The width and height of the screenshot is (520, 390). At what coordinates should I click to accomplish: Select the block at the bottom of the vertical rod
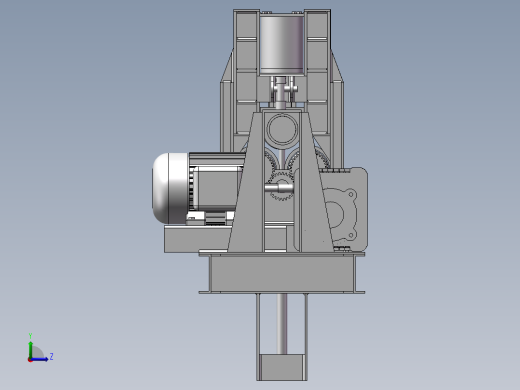point(282,367)
